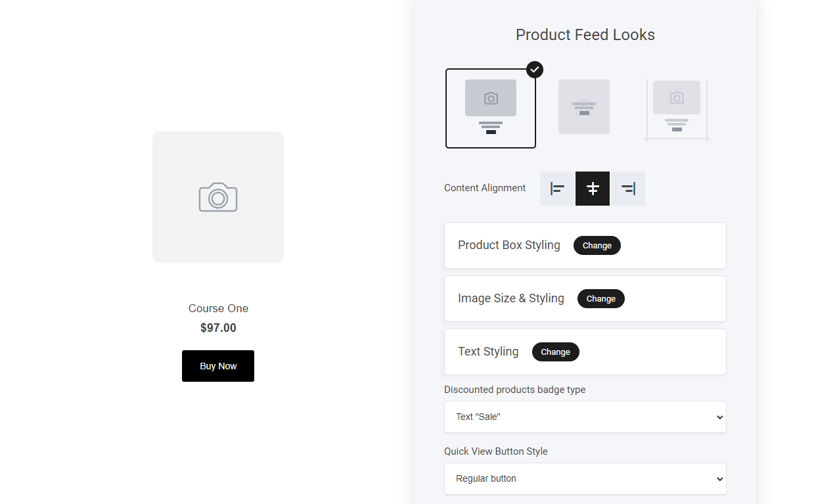
Task: Click the $97.00 price text
Action: (x=218, y=328)
